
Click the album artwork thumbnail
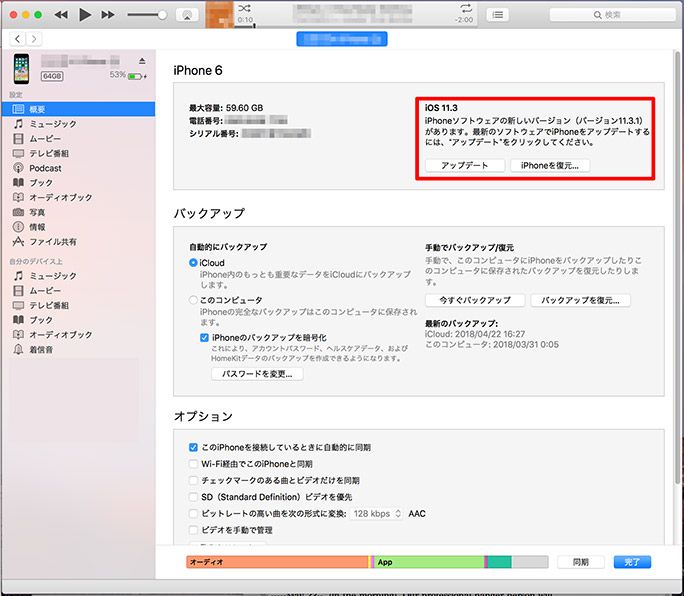click(219, 14)
